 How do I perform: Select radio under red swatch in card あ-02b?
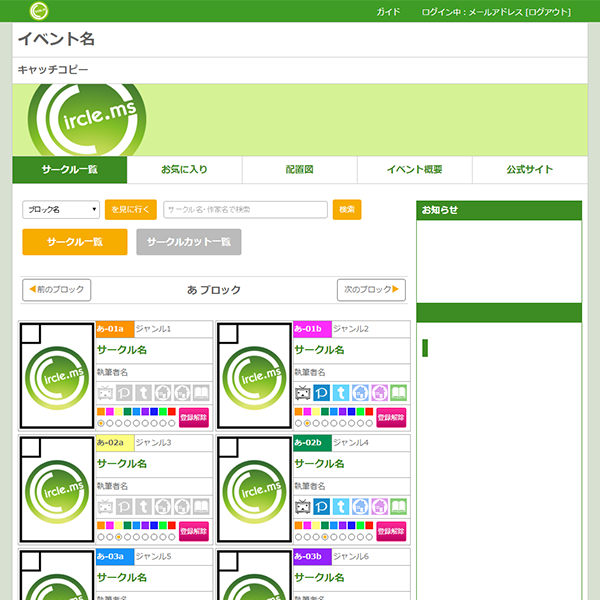coord(369,537)
